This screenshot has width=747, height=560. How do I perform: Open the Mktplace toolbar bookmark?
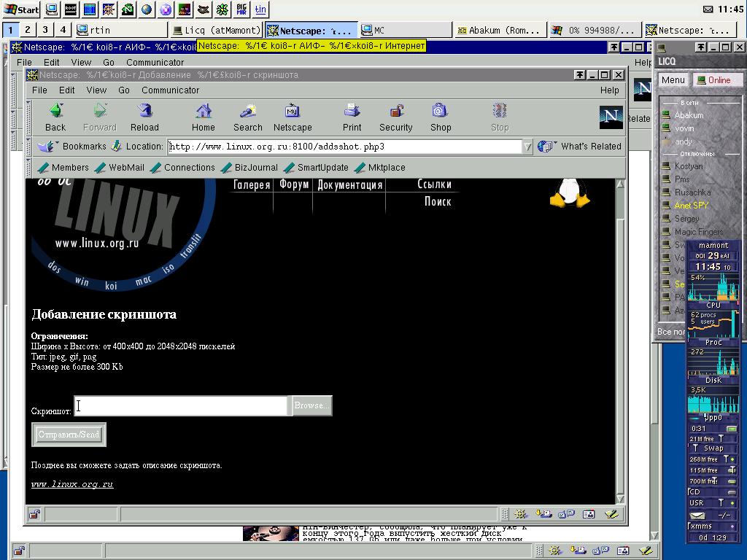coord(379,168)
